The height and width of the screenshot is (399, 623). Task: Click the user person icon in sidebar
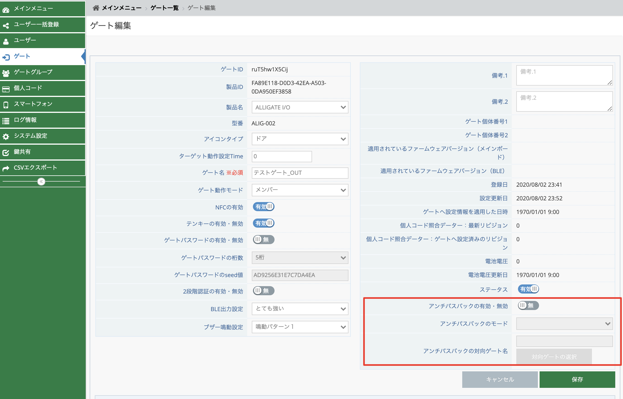click(6, 41)
